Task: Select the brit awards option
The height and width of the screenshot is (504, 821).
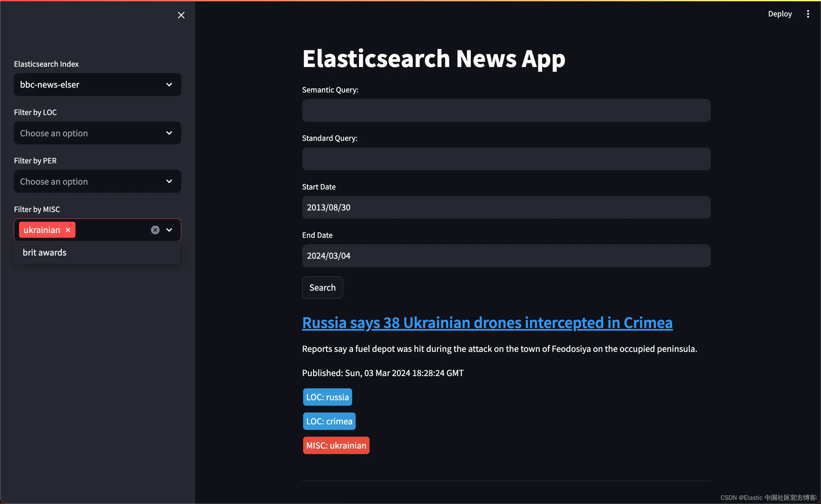Action: coord(45,252)
